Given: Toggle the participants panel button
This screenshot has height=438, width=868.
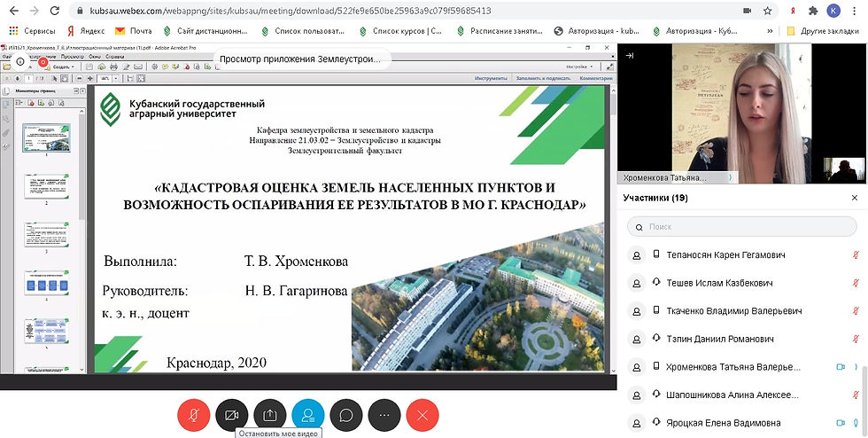Looking at the screenshot, I should (x=307, y=414).
